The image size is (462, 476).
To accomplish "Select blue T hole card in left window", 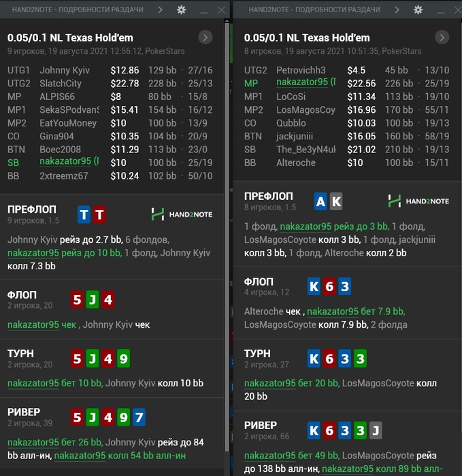I will (x=84, y=215).
